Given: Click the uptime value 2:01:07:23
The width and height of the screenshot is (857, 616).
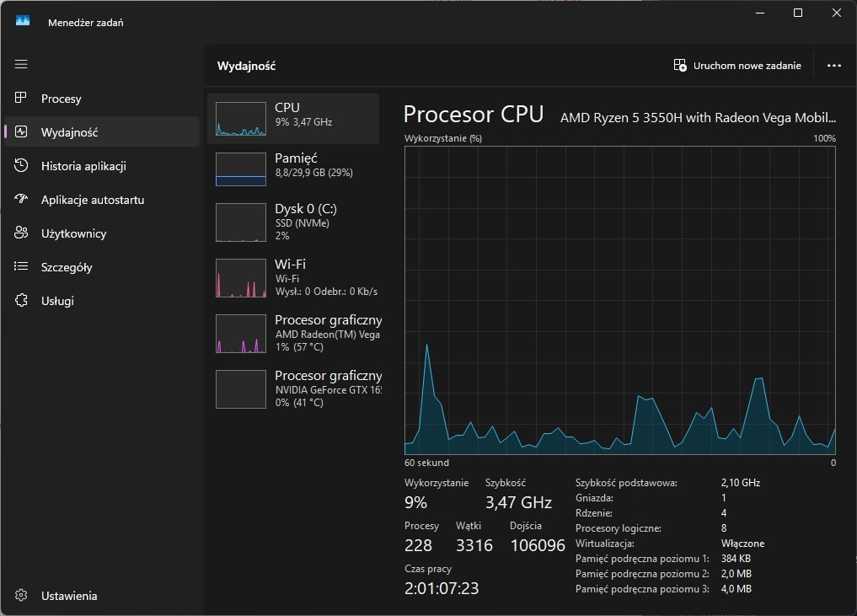Looking at the screenshot, I should point(442,588).
